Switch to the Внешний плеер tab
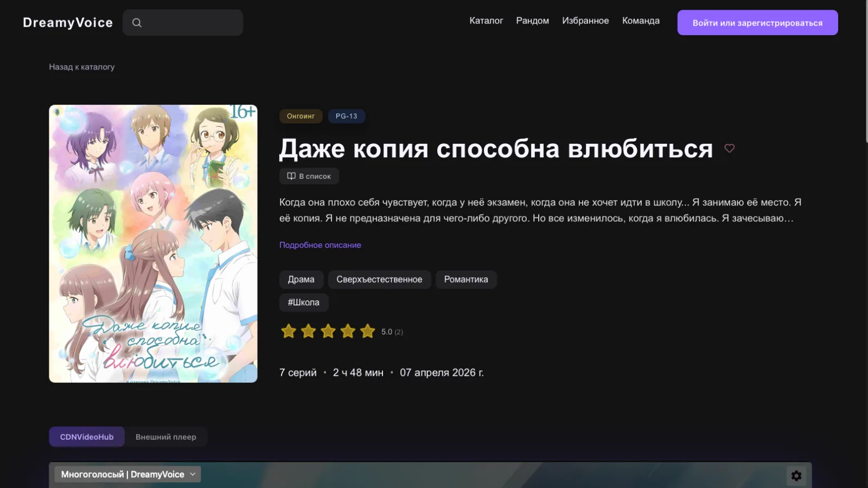This screenshot has width=868, height=488. point(166,437)
